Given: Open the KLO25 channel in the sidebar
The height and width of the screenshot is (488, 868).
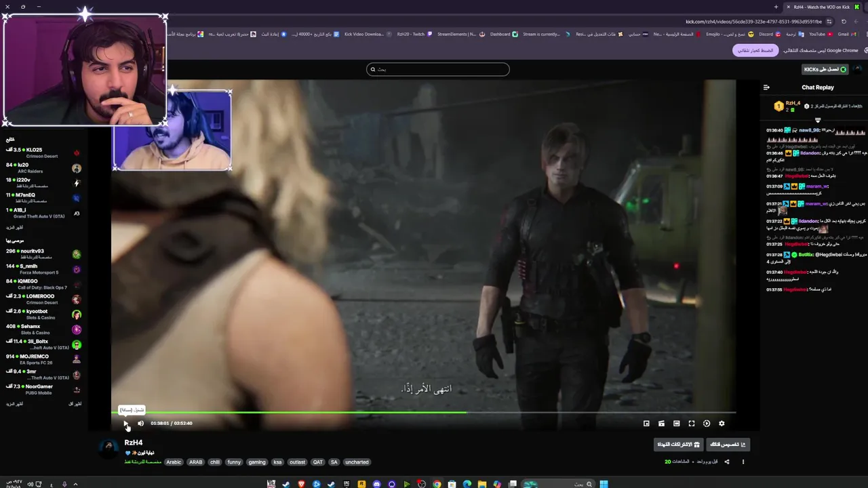Looking at the screenshot, I should (x=43, y=152).
